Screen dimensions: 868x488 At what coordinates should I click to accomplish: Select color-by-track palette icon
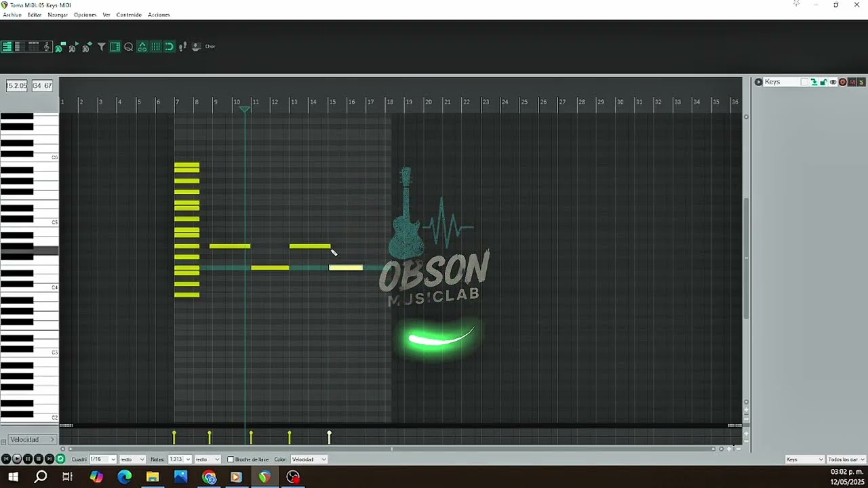(x=60, y=47)
